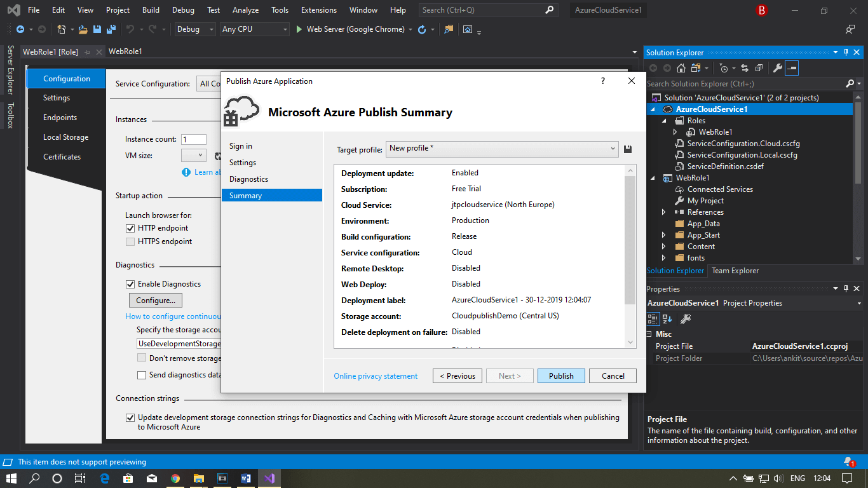Open the Any CPU platform dropdown
868x488 pixels.
(255, 29)
